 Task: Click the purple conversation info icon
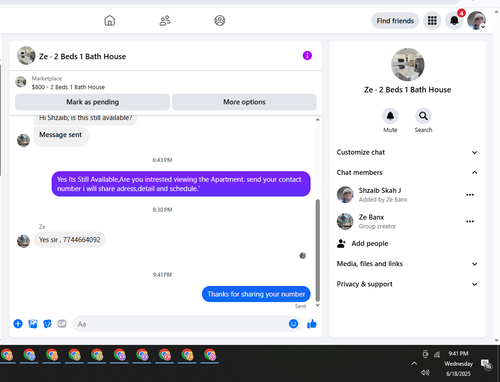point(307,56)
